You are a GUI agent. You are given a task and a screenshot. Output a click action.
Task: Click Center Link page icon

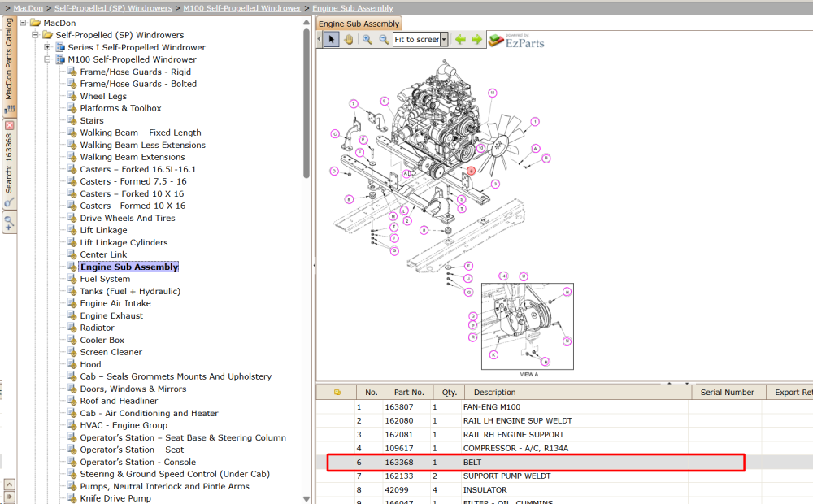point(72,254)
